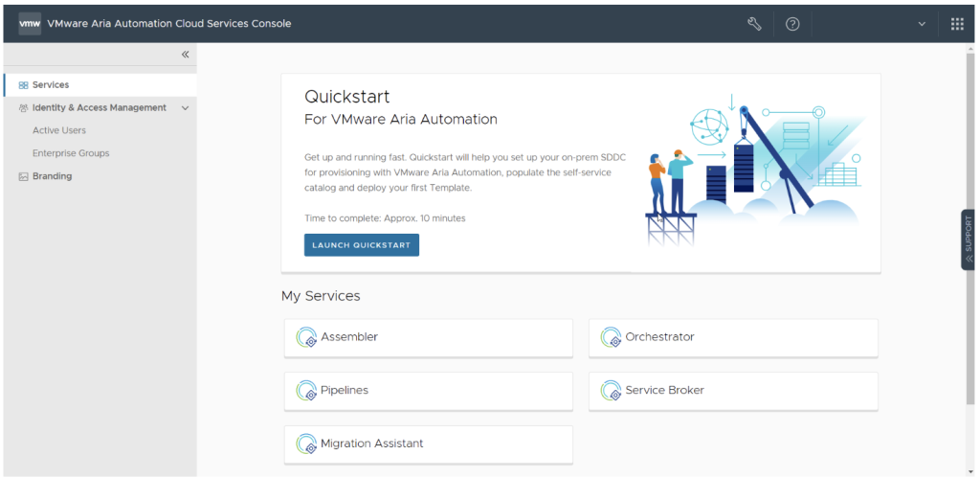Screen dimensions: 980x478
Task: Open the apps grid switcher icon
Action: pos(957,24)
